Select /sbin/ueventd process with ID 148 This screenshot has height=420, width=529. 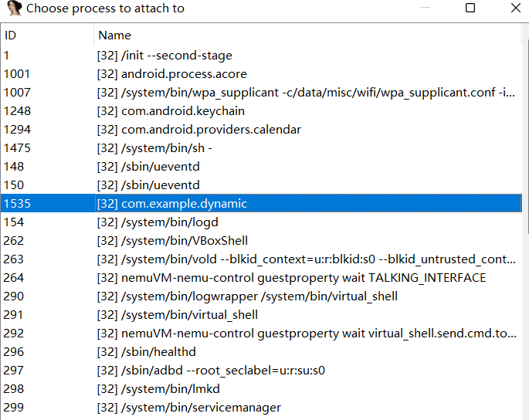tap(261, 167)
